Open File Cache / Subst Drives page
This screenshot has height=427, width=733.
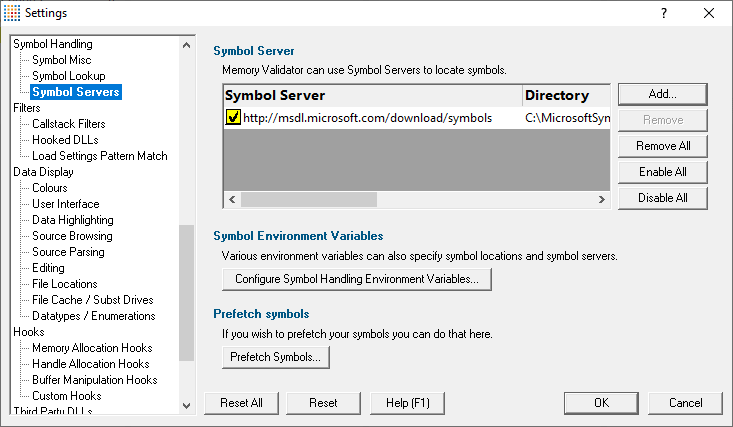93,300
